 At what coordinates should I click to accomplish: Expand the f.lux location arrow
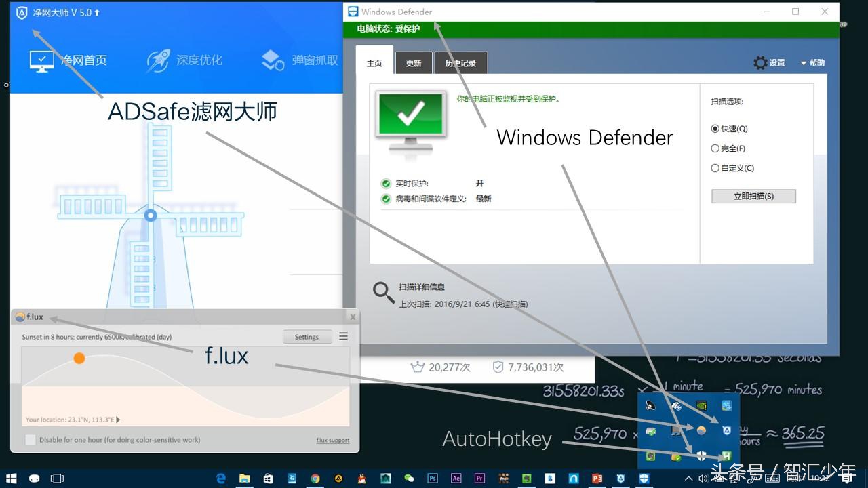(x=119, y=420)
